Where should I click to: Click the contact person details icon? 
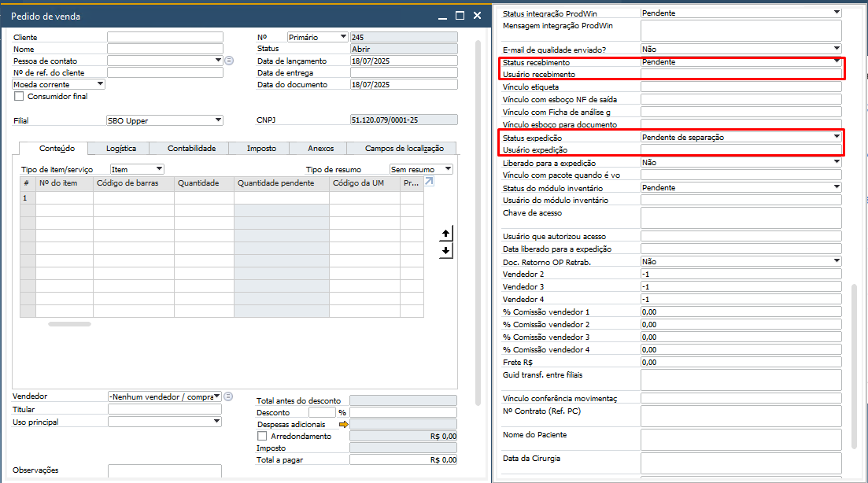click(x=229, y=61)
